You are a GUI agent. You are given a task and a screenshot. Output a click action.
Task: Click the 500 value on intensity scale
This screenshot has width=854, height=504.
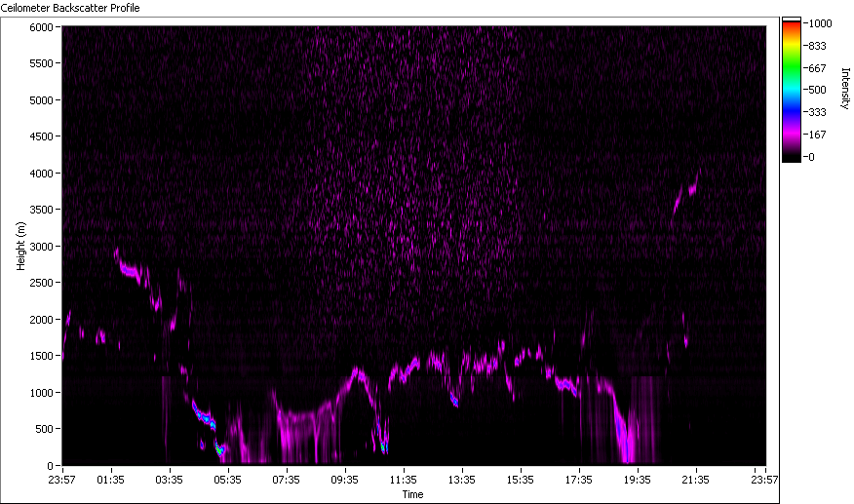pos(817,90)
